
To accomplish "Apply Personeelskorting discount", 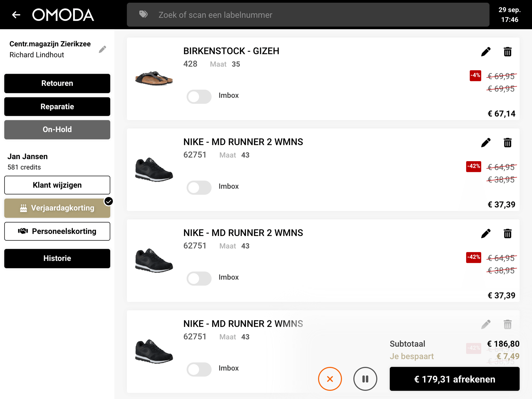I will click(57, 231).
